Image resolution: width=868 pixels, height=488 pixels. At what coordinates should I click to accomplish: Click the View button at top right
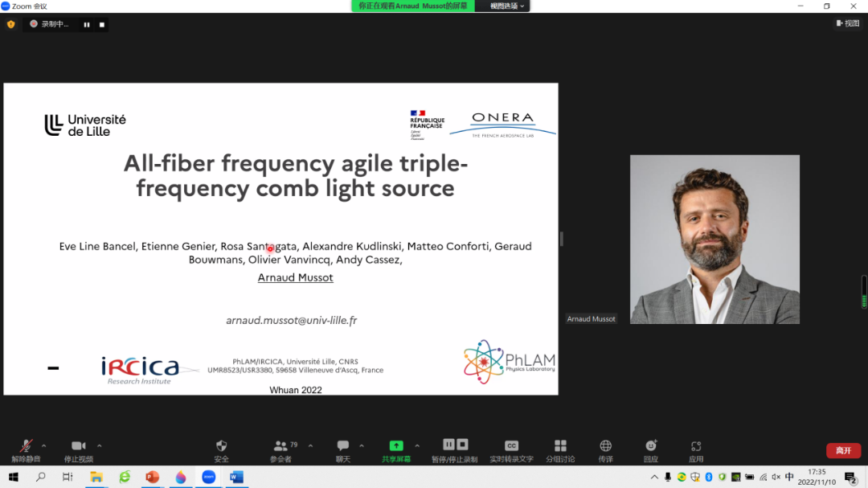pos(847,23)
